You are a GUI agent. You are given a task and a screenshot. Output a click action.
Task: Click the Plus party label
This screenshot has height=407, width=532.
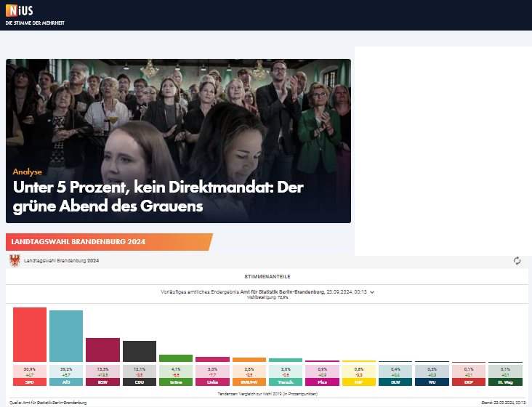[x=322, y=382]
